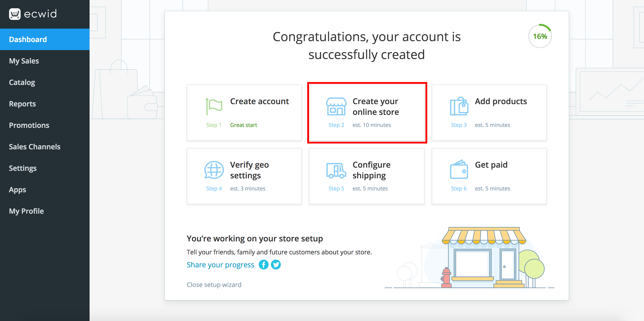This screenshot has width=644, height=321.
Task: Open the Promotions sidebar item
Action: click(x=29, y=125)
